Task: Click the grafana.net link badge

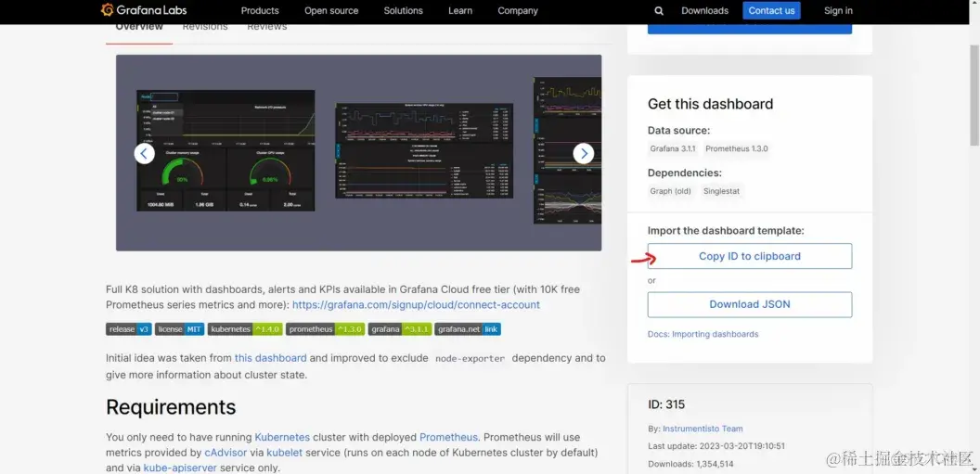Action: point(468,329)
